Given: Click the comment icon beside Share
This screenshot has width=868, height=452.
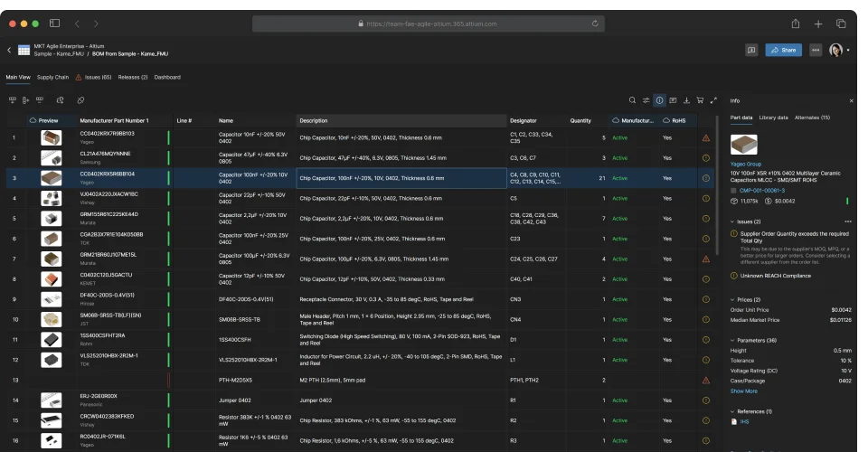Looking at the screenshot, I should tap(751, 50).
